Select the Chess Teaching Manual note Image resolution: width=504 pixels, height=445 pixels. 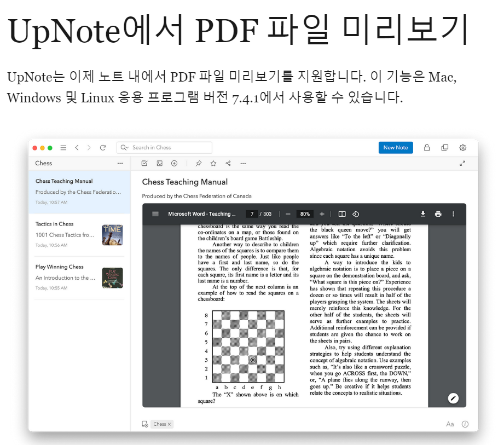click(x=79, y=192)
